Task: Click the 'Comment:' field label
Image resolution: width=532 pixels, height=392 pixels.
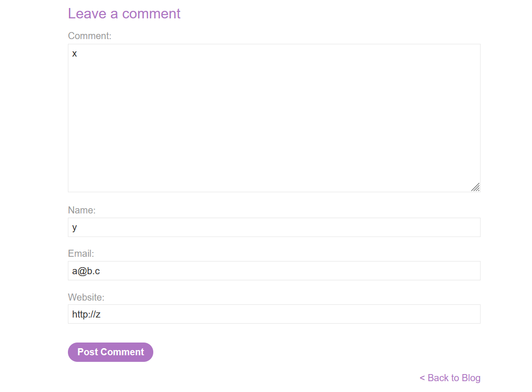Action: tap(90, 36)
